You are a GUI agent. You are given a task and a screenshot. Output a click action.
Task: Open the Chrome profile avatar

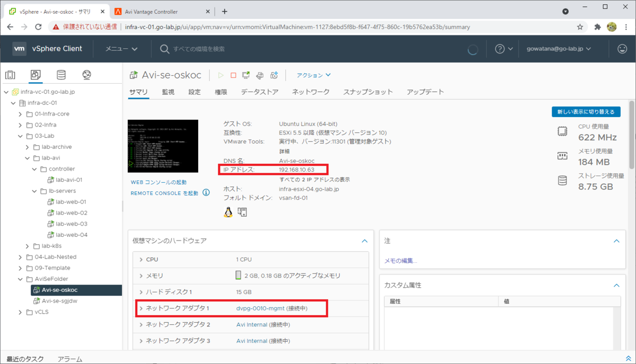[611, 26]
